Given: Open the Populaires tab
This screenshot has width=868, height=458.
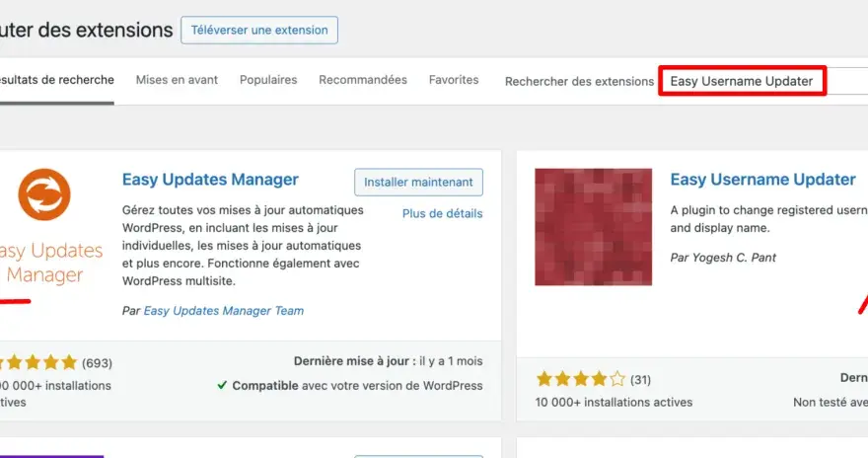Looking at the screenshot, I should pyautogui.click(x=268, y=80).
